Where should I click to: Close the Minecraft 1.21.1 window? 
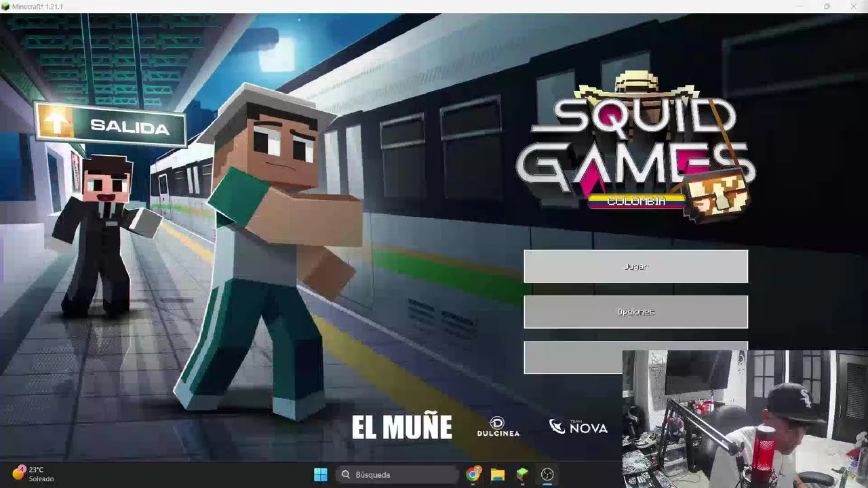pyautogui.click(x=854, y=6)
